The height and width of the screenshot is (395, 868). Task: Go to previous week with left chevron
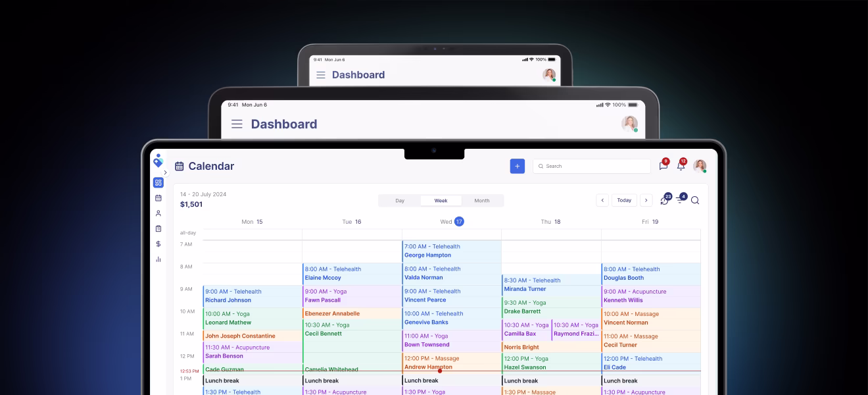[x=602, y=201]
